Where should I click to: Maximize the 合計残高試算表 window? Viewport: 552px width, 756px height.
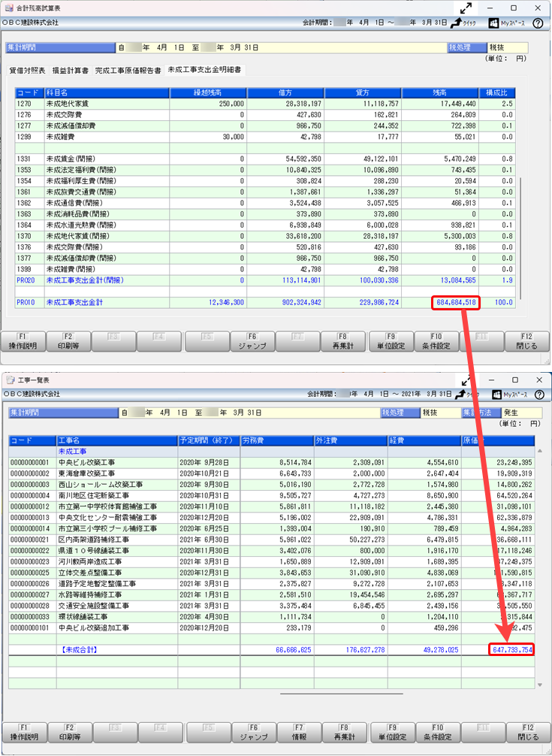514,8
